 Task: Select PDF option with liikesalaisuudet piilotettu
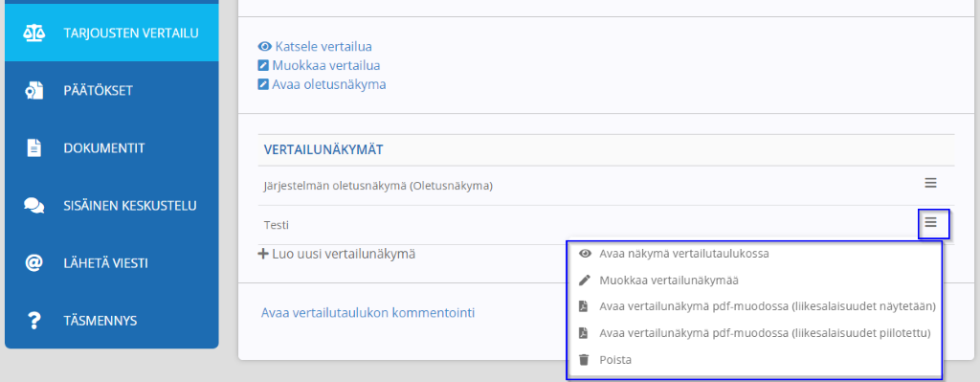[765, 333]
